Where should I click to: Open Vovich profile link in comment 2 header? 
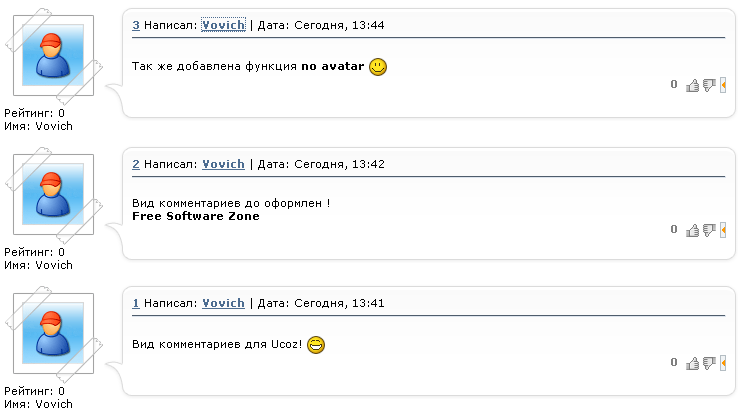[223, 164]
